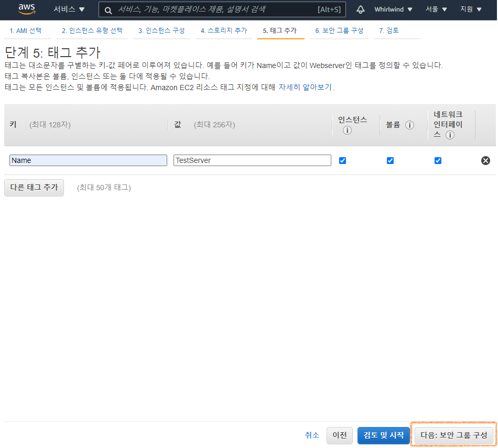
Task: Select step 5. 태그 추가 tab
Action: (x=280, y=30)
